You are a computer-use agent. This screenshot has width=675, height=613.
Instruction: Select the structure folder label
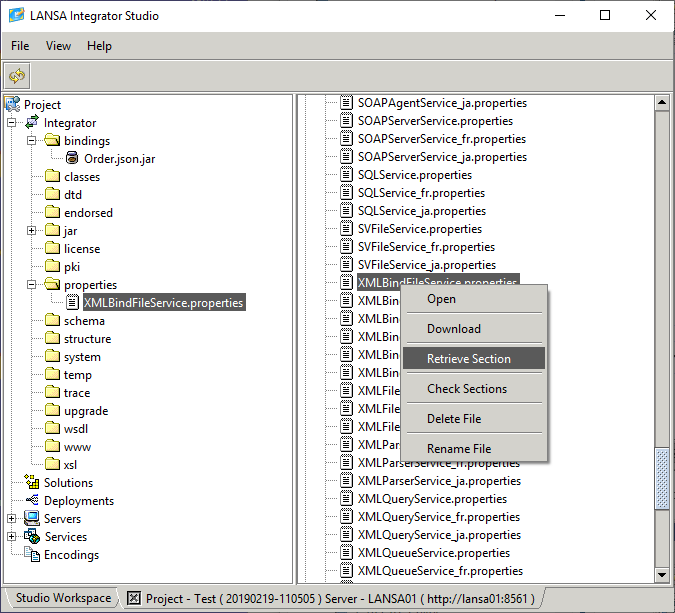(87, 339)
